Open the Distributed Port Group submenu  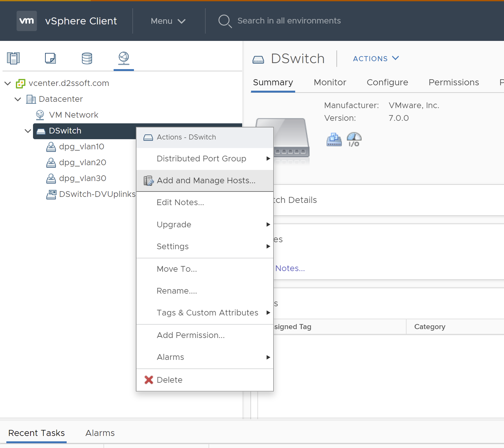click(x=201, y=159)
